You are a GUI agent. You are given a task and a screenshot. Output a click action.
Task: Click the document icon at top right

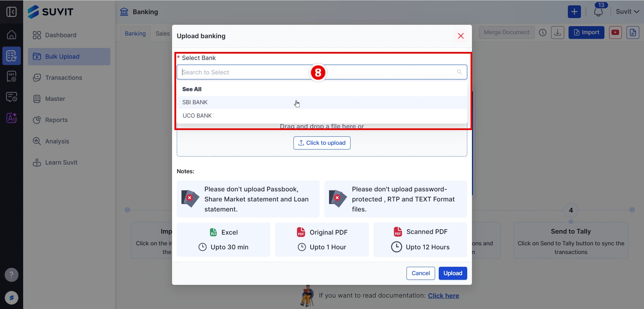[x=633, y=33]
